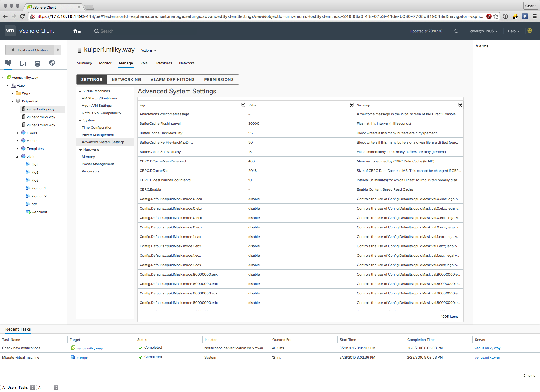Click the VMware vm logo

coord(10,31)
